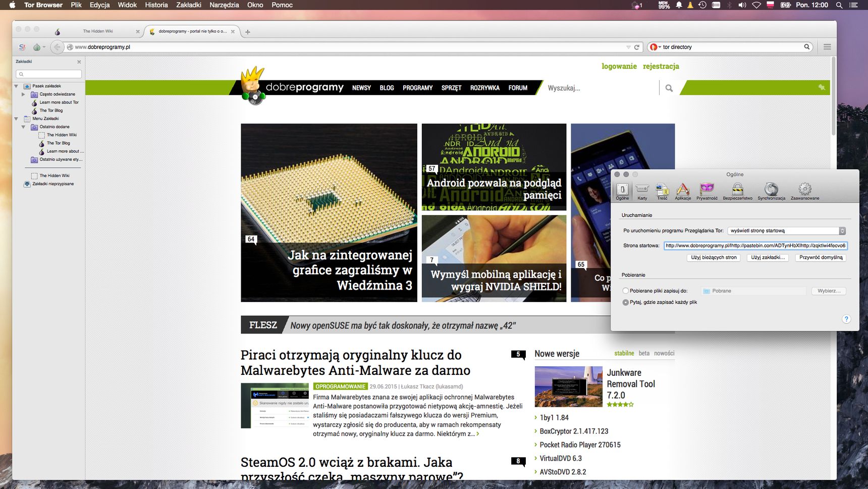Image resolution: width=868 pixels, height=489 pixels.
Task: Select 'Pytaj, gdzie zapisać każdy plik' radio
Action: [x=626, y=302]
